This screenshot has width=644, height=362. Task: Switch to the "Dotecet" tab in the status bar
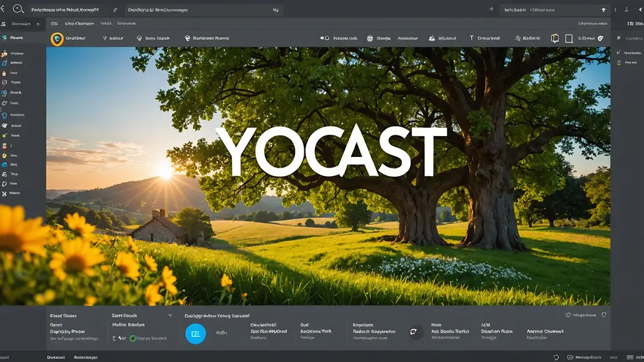pos(56,357)
